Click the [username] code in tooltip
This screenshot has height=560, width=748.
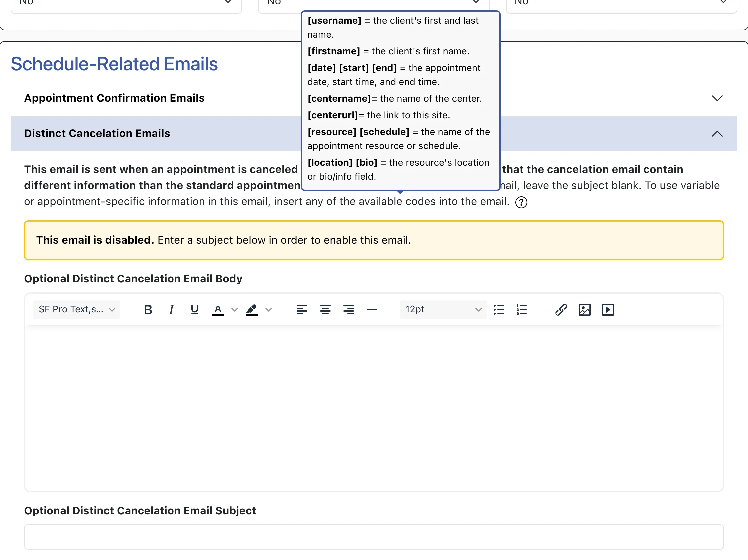[334, 21]
